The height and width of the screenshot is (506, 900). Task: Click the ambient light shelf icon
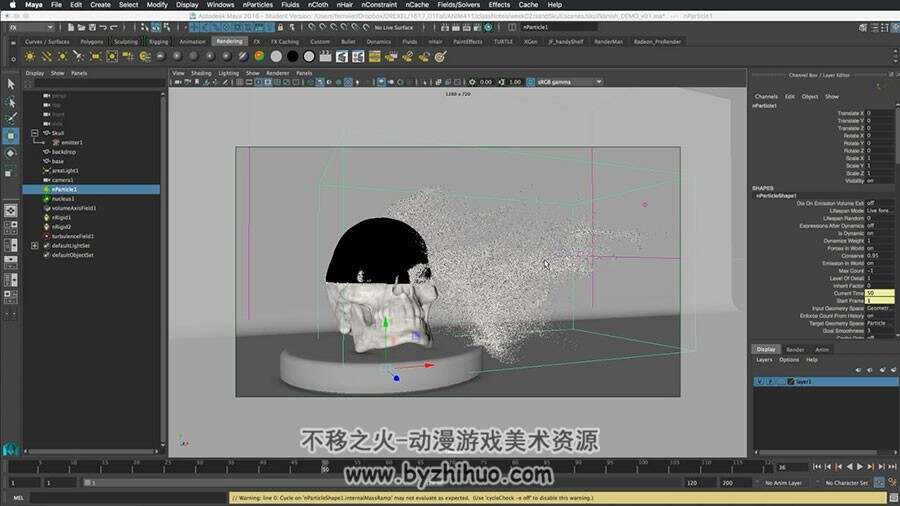30,56
